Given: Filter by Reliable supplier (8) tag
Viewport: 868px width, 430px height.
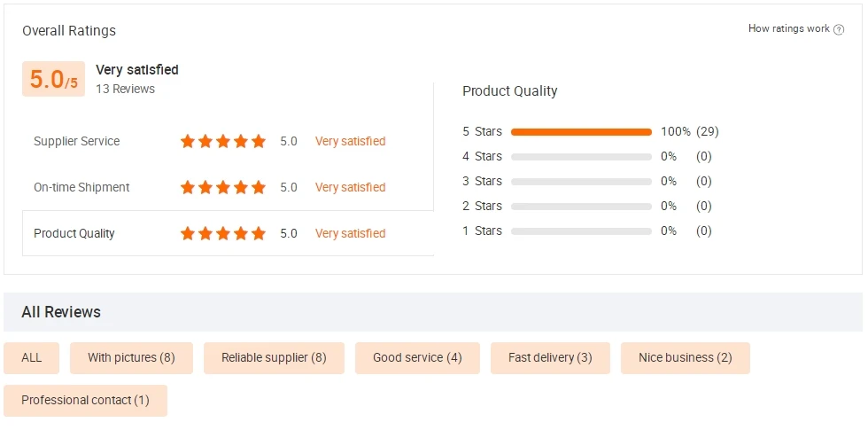Looking at the screenshot, I should click(274, 358).
